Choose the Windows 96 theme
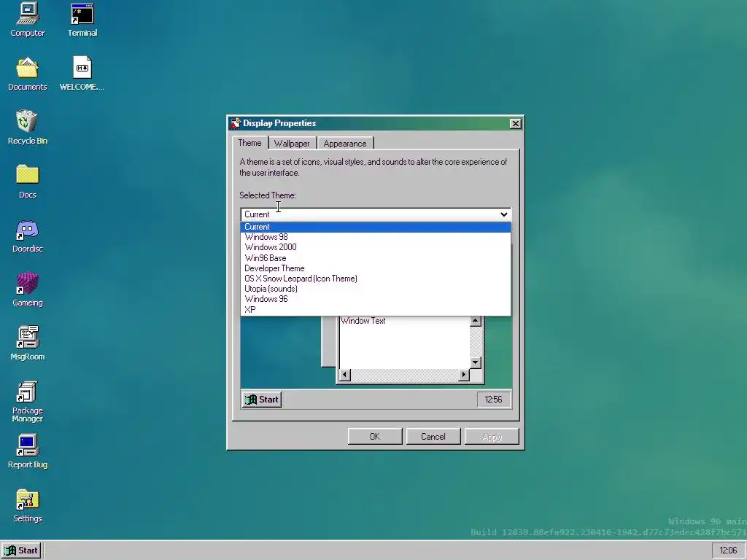Viewport: 747px width, 560px height. (x=376, y=299)
